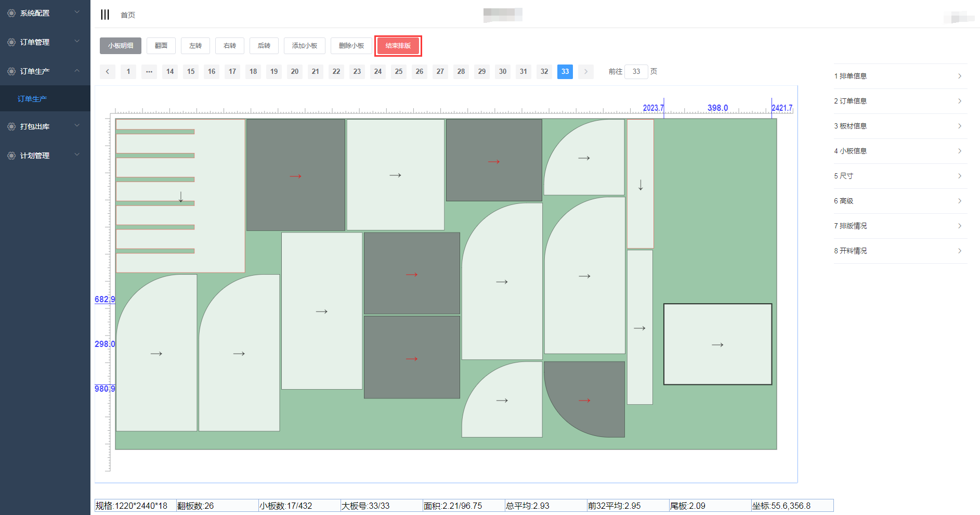Open the 订单生产 submenu item

[x=32, y=99]
